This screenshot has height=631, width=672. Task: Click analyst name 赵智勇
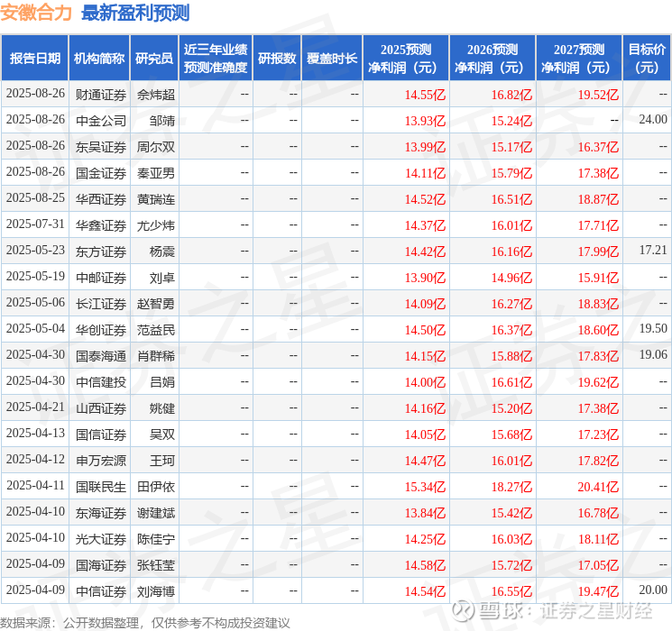pyautogui.click(x=156, y=304)
